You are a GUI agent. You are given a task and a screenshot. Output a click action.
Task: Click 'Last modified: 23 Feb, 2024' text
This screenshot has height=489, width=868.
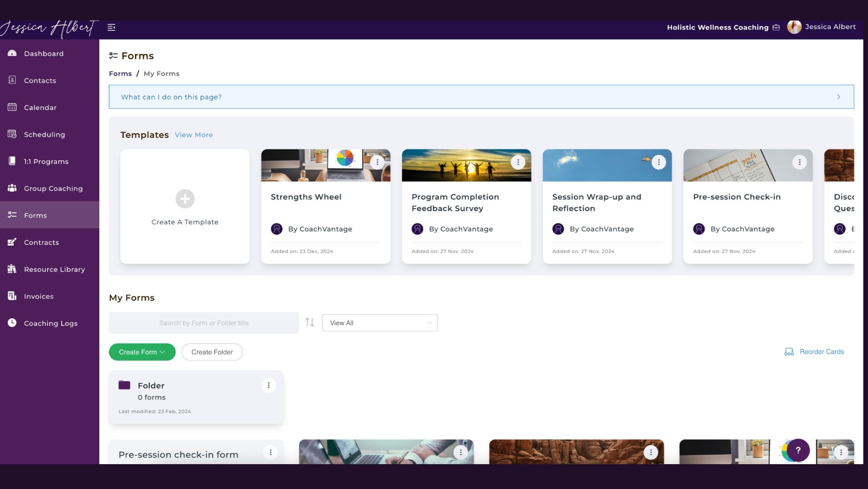155,411
